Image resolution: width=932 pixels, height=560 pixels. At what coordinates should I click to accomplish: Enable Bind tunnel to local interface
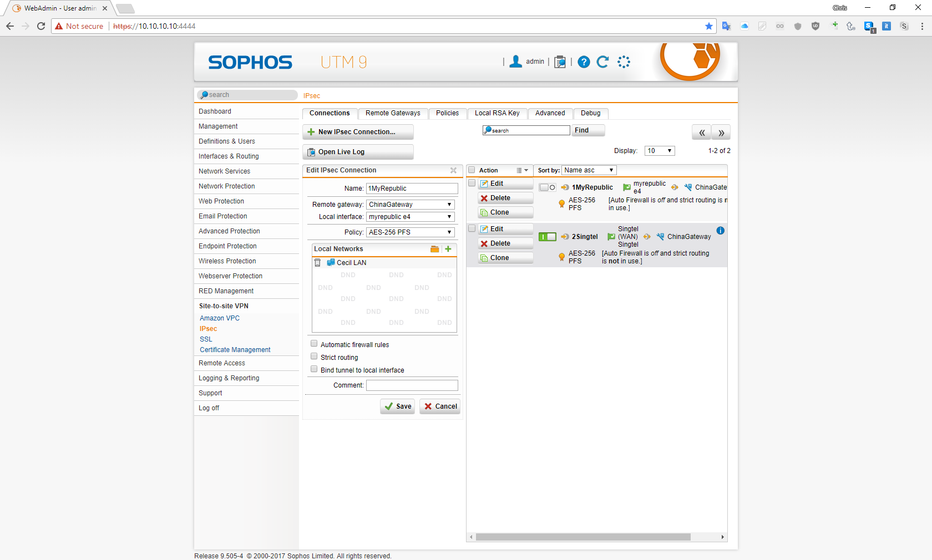(x=314, y=369)
